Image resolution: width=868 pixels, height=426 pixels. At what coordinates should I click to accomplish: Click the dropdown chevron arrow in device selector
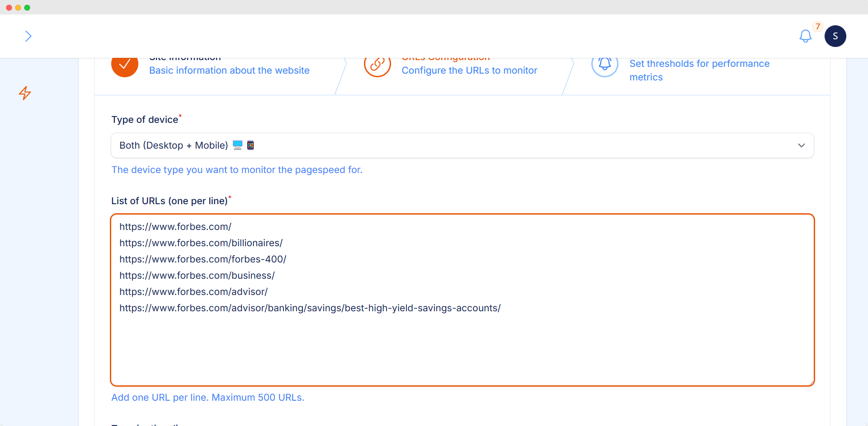coord(801,145)
